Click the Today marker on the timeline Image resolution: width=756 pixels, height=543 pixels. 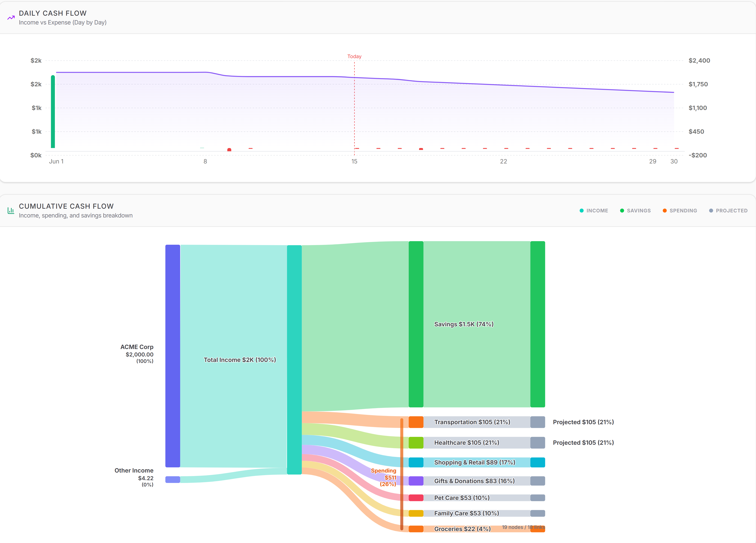(354, 56)
